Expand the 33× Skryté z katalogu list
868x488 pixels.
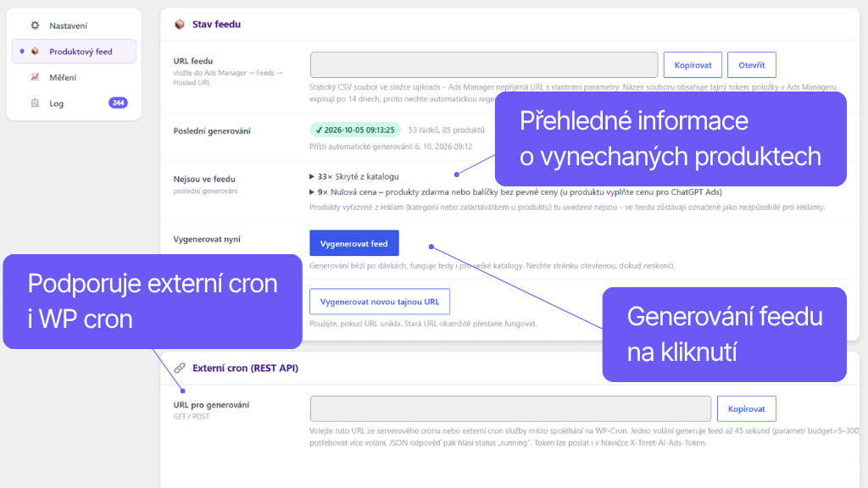[x=354, y=176]
